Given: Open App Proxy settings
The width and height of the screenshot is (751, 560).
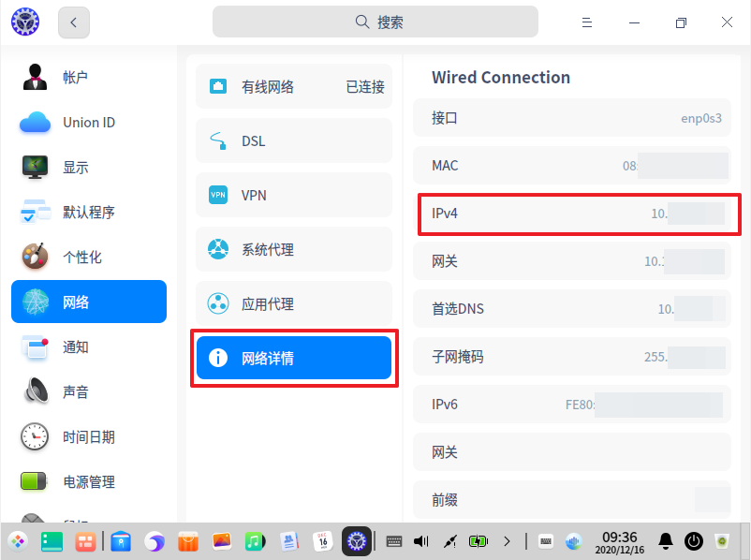Looking at the screenshot, I should coord(293,303).
